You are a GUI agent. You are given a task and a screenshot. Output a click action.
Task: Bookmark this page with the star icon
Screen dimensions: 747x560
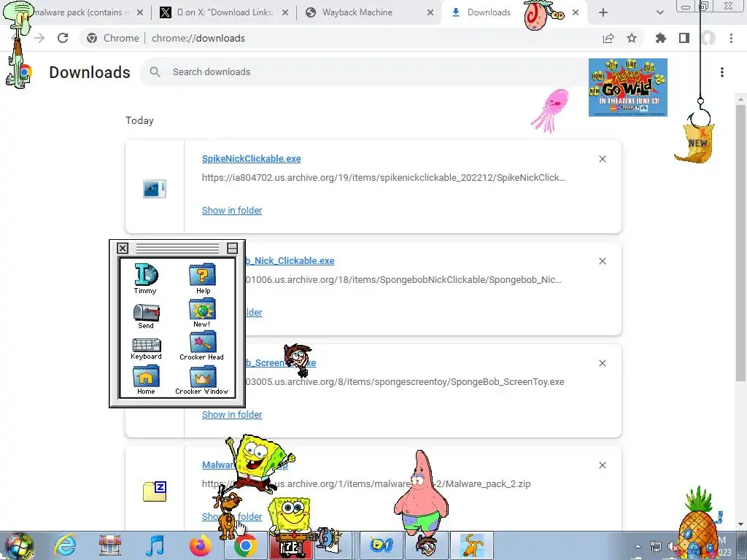(632, 38)
